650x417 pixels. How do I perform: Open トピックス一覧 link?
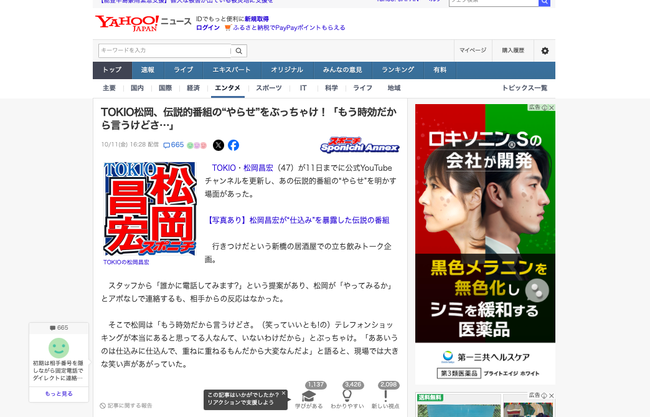524,88
